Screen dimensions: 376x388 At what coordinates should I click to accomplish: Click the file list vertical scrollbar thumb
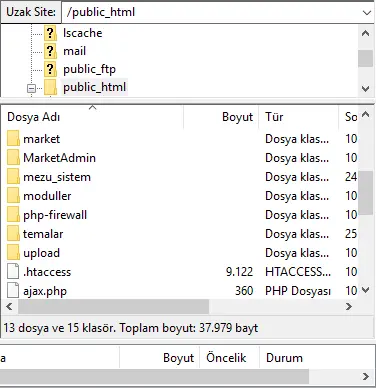coord(366,192)
